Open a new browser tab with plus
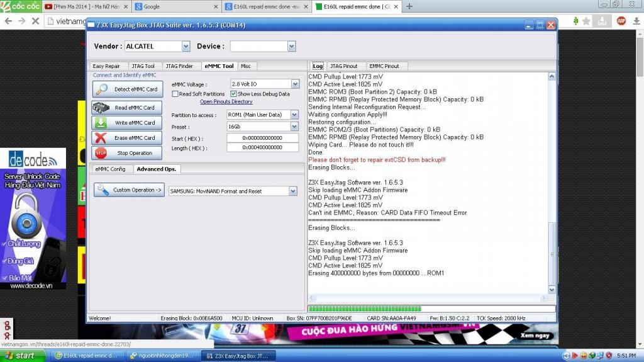Image resolution: width=644 pixels, height=362 pixels. [409, 6]
